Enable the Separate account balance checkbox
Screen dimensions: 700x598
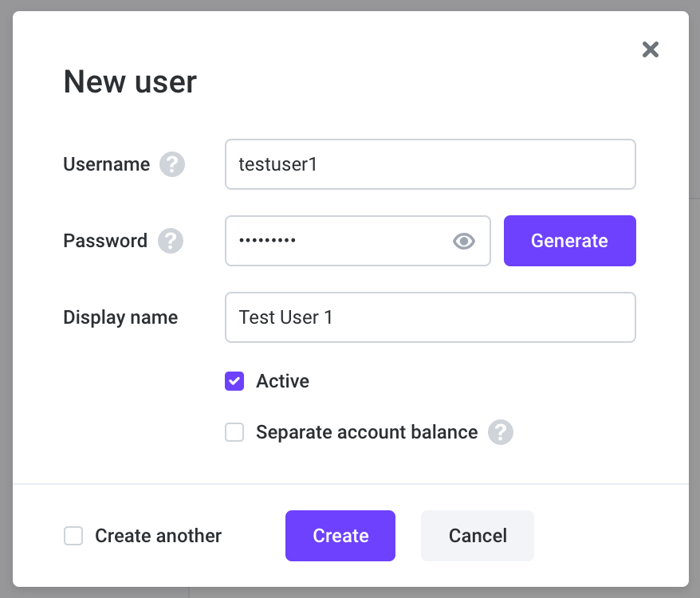tap(234, 432)
